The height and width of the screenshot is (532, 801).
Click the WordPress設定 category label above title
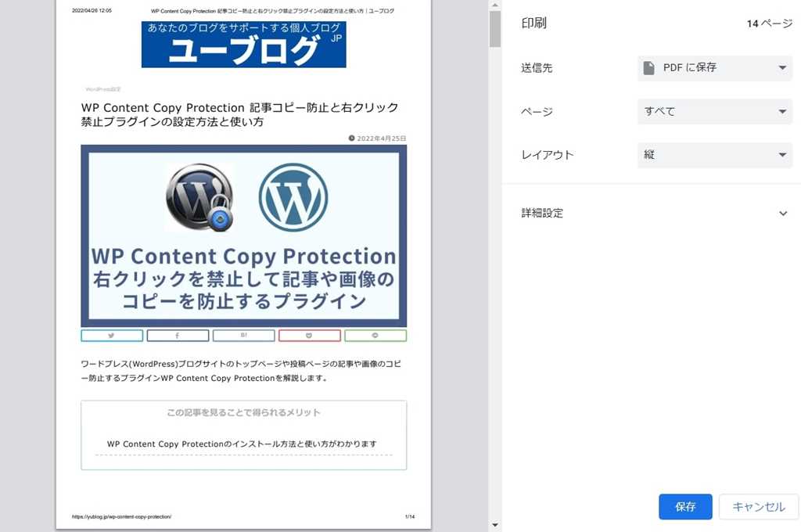(103, 89)
